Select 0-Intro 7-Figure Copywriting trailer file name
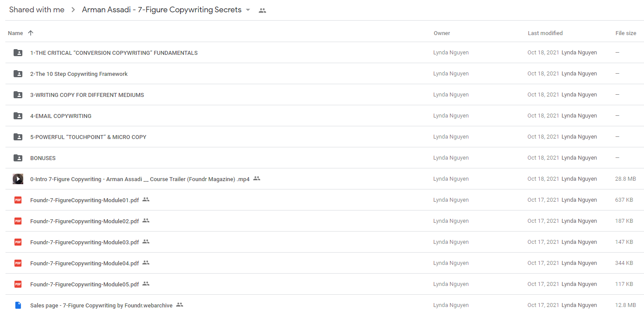The height and width of the screenshot is (314, 644). pos(140,179)
